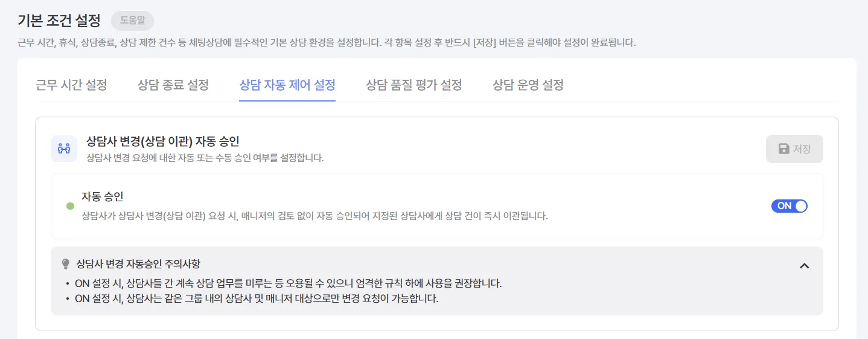Click the green status dot beside 자동 승인
This screenshot has width=868, height=339.
point(70,206)
